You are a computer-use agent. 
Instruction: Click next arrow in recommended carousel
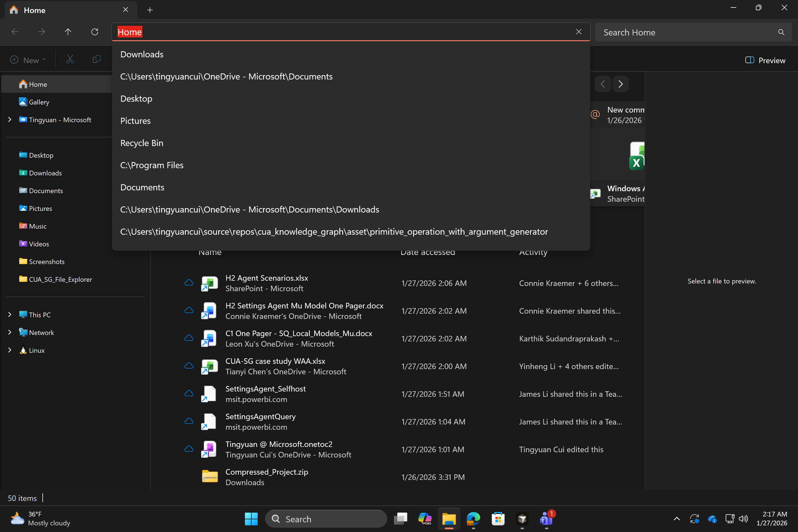tap(621, 84)
